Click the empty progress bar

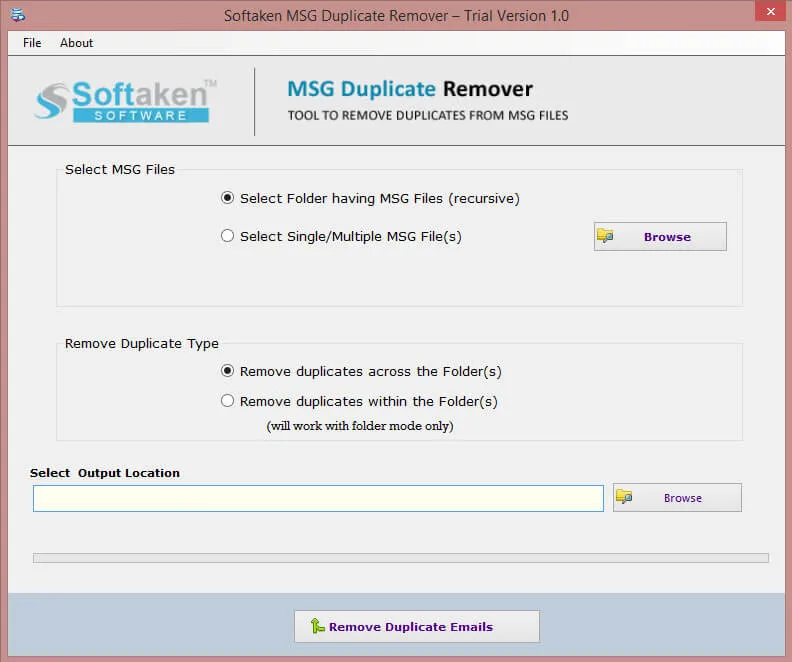pyautogui.click(x=400, y=558)
